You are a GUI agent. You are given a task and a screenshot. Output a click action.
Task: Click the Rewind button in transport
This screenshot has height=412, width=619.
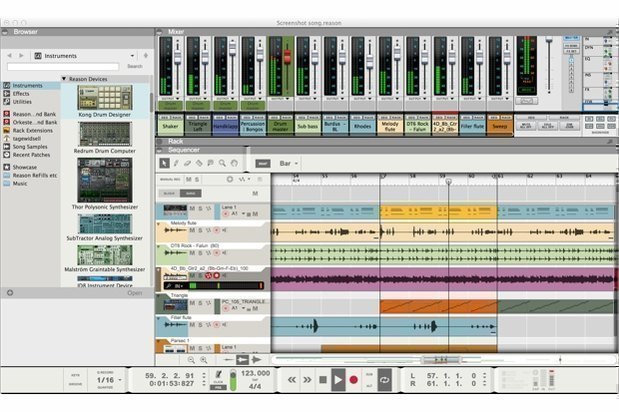pyautogui.click(x=292, y=380)
